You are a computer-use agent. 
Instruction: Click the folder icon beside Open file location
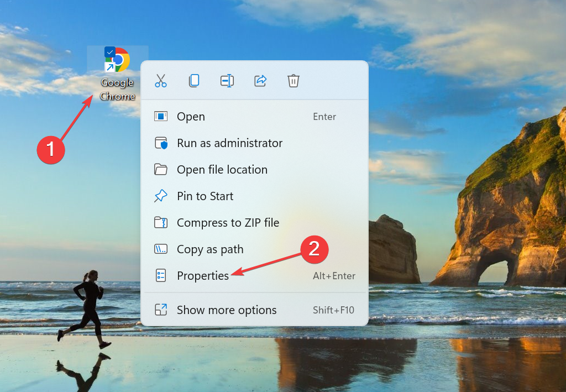click(161, 169)
